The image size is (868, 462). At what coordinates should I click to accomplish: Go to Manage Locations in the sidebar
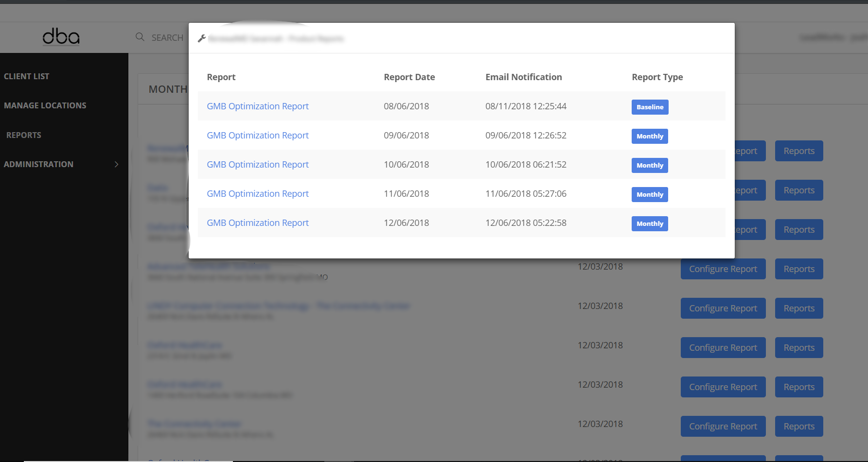point(45,105)
